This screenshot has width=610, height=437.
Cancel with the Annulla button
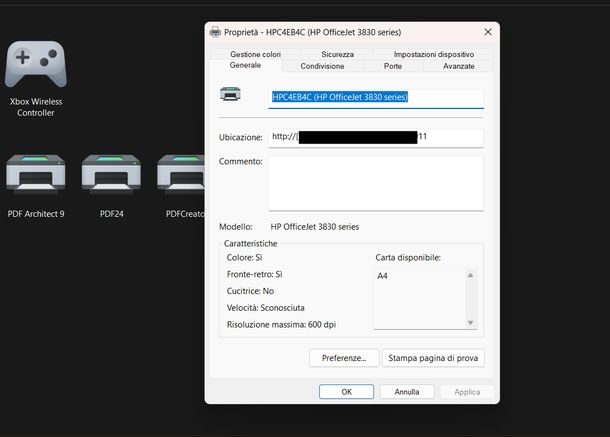pyautogui.click(x=407, y=392)
